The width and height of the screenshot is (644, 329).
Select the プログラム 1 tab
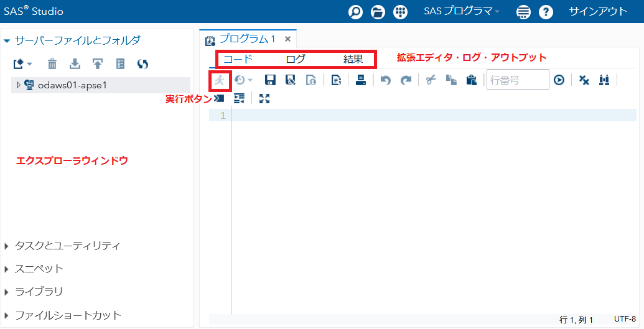248,39
